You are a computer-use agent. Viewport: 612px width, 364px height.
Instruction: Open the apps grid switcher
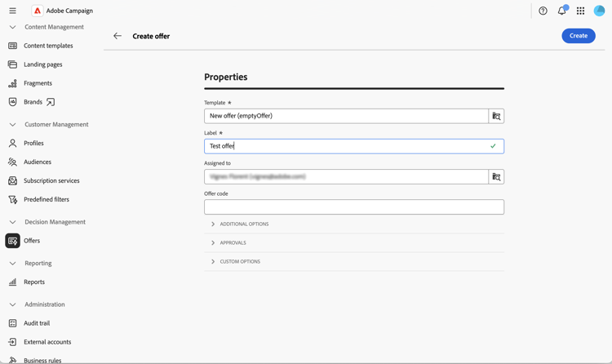coord(580,11)
